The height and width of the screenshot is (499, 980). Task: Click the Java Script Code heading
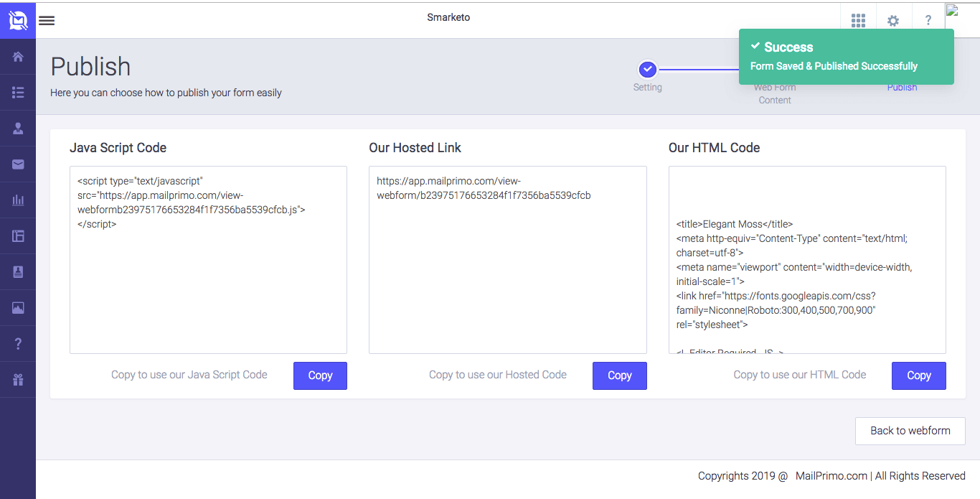coord(118,148)
